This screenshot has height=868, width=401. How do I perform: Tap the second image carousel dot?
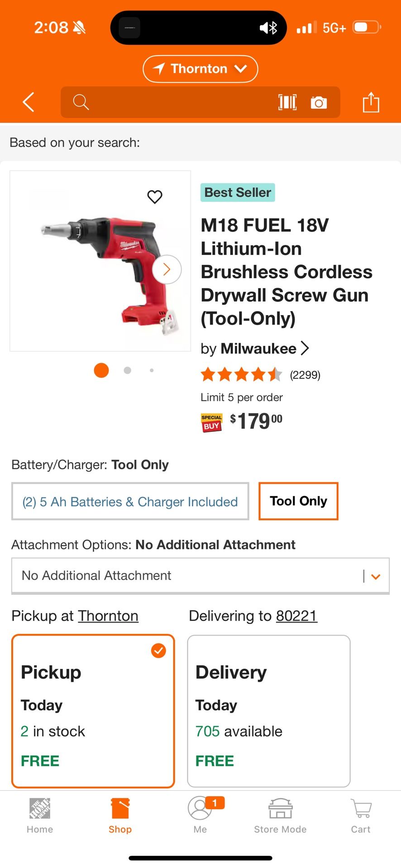[x=127, y=370]
